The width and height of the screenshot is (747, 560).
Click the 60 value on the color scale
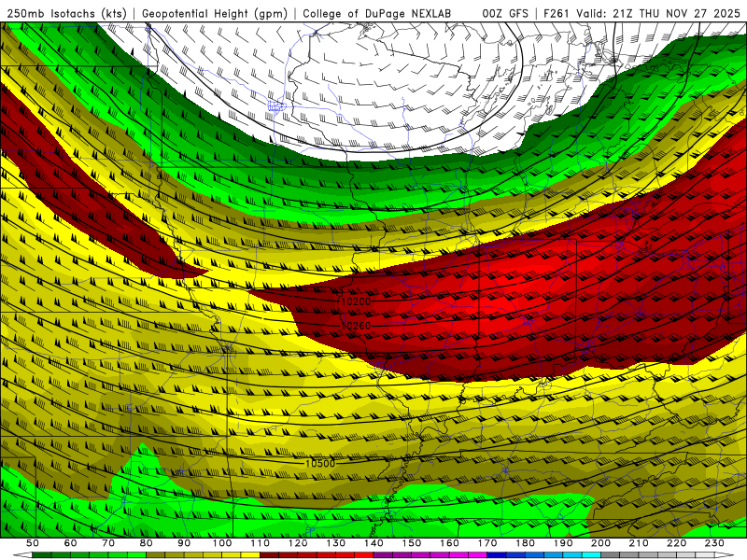pyautogui.click(x=70, y=543)
